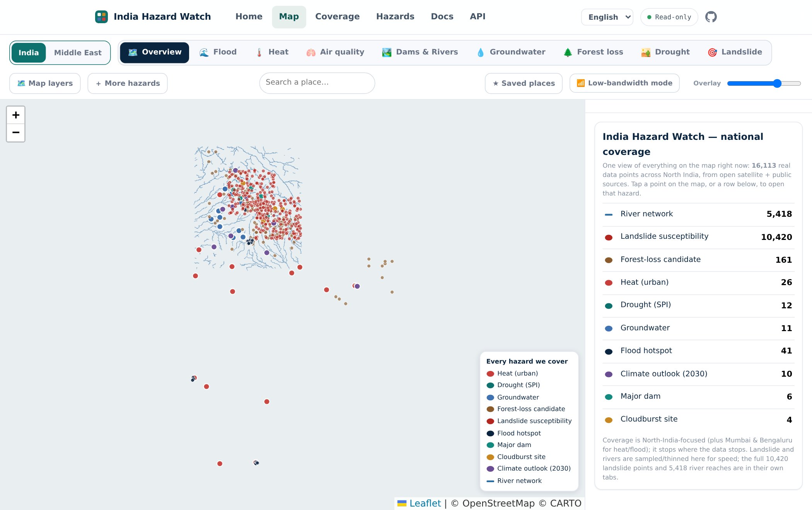Zoom in the map with plus
This screenshot has height=510, width=812.
pos(16,115)
